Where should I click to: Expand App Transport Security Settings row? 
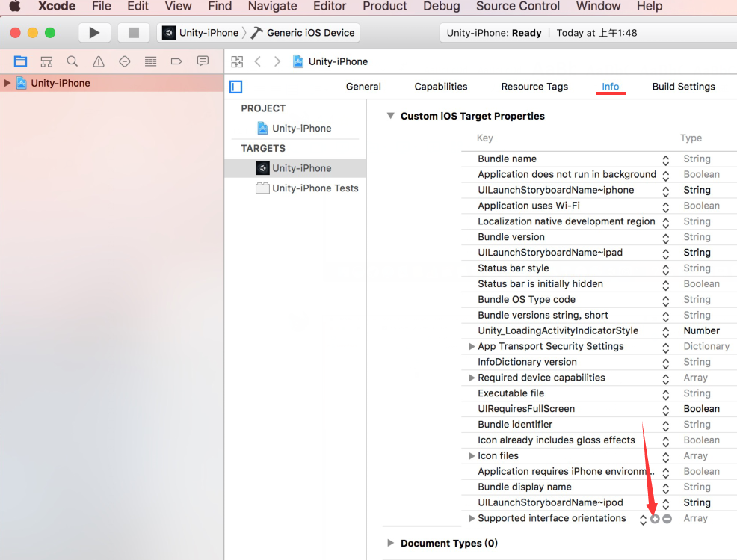471,347
